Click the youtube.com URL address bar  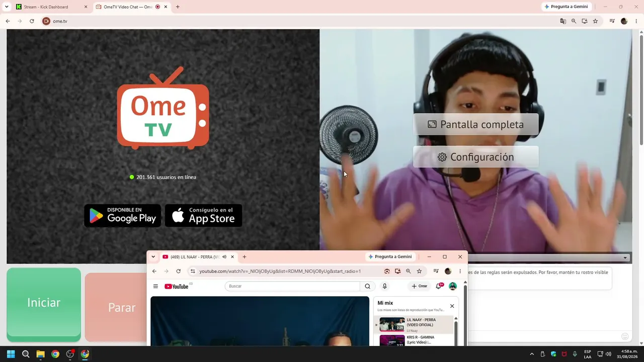pos(307,271)
